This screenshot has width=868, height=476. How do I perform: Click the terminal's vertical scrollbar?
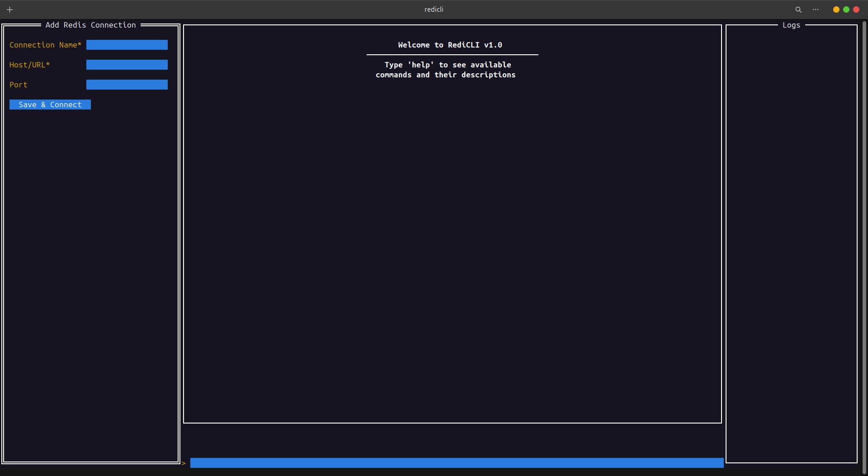(864, 244)
